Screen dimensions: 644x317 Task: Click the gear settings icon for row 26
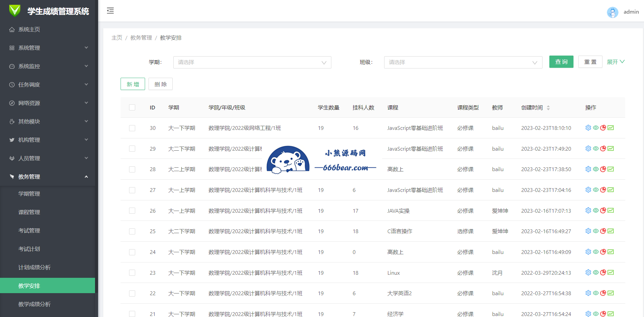[588, 211]
